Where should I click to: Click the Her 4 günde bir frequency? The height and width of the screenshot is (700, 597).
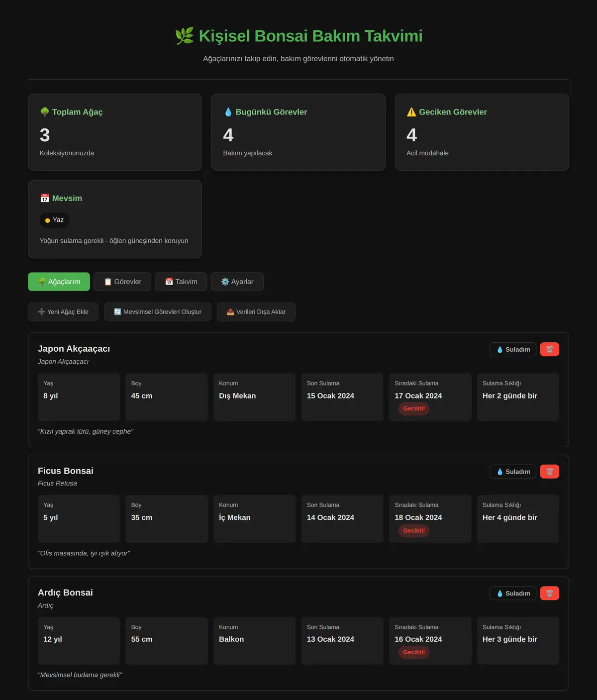[510, 517]
